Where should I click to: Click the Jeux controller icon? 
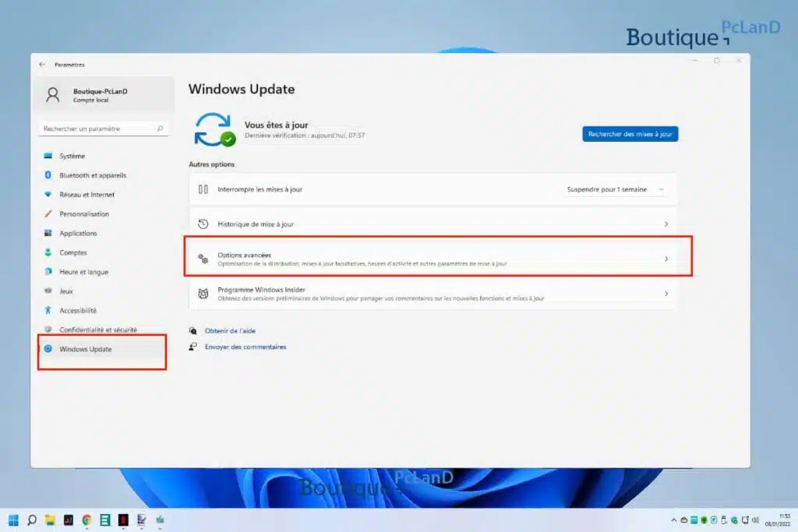tap(48, 291)
